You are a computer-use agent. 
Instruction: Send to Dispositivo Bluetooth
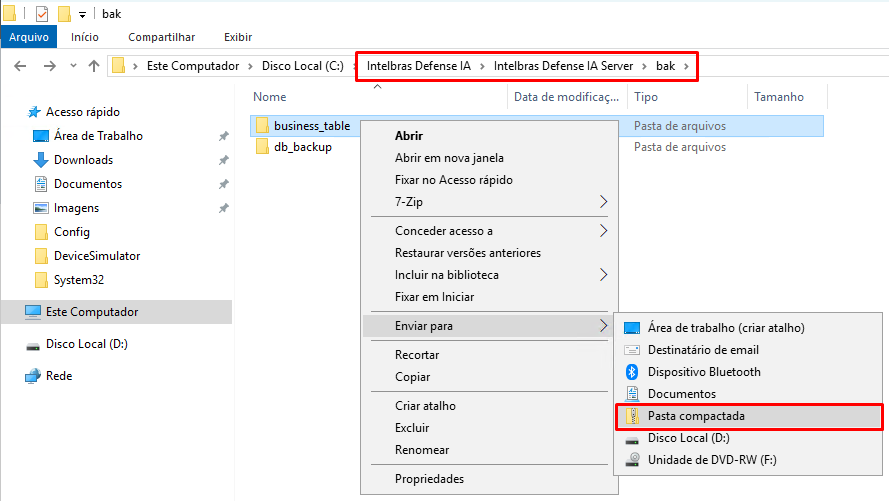point(748,372)
